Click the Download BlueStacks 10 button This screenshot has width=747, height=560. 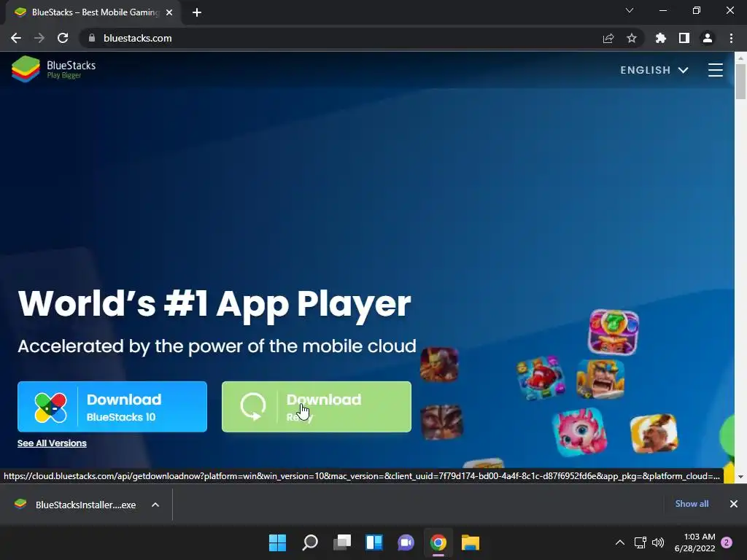click(112, 407)
